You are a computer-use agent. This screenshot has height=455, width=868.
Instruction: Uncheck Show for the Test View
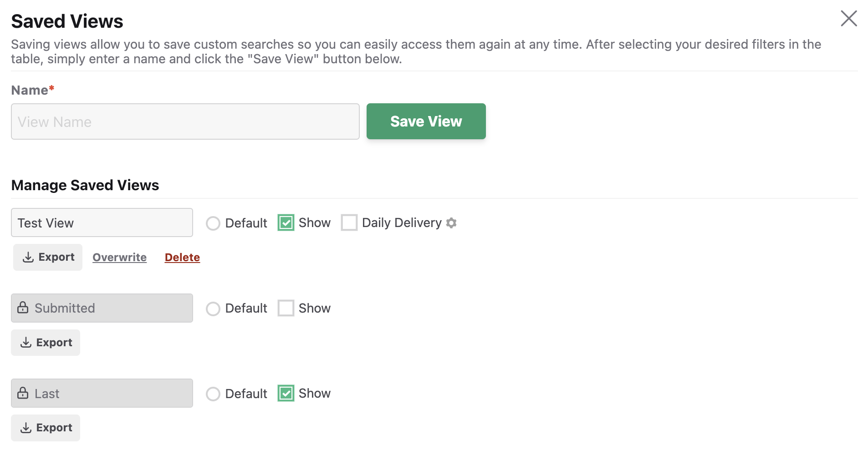pos(286,222)
